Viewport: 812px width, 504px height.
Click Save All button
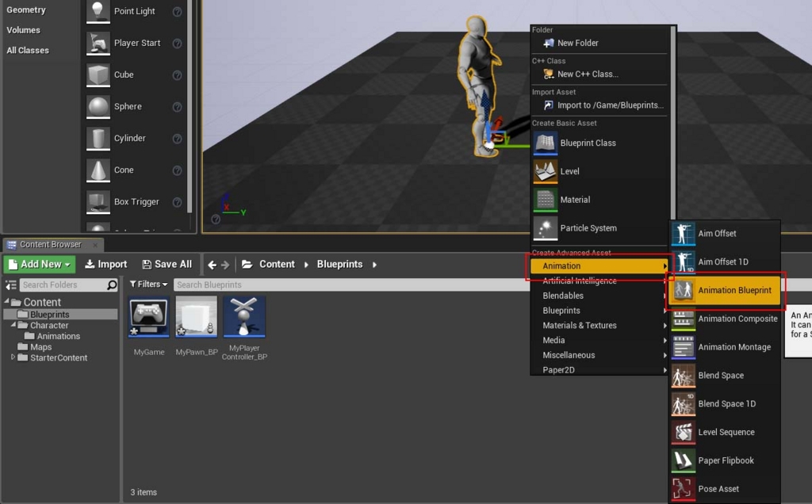pyautogui.click(x=167, y=265)
